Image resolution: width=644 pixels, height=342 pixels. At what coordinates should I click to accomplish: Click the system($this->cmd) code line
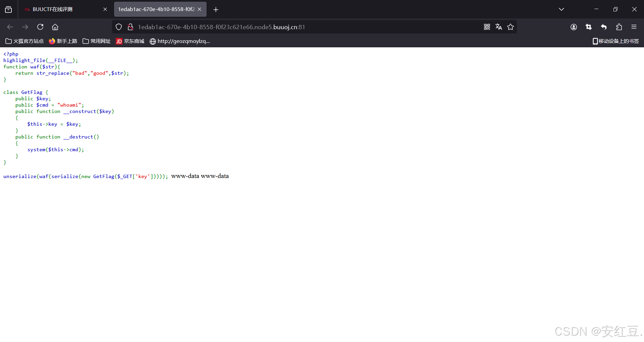coord(56,150)
